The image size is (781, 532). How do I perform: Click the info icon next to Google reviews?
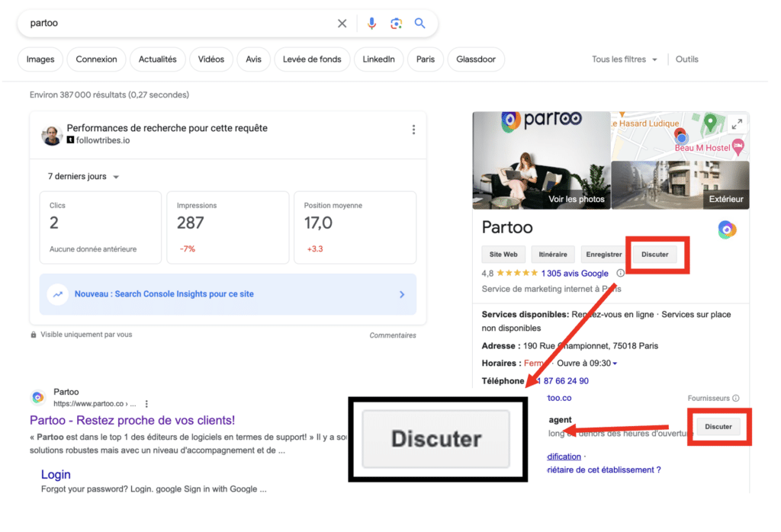point(620,273)
